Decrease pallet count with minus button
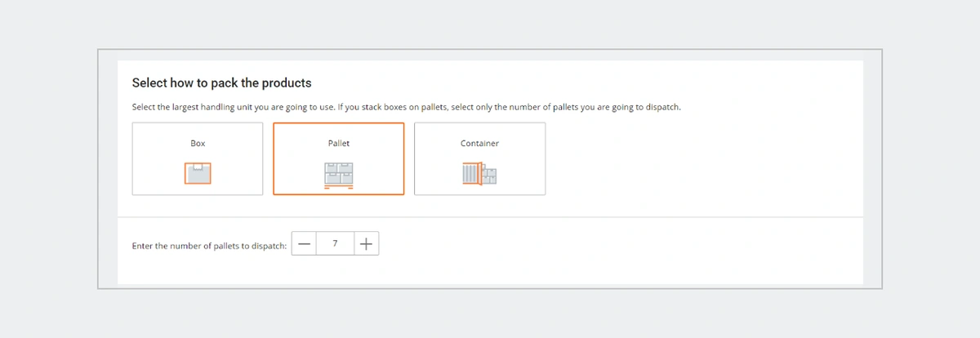The width and height of the screenshot is (980, 338). (304, 243)
